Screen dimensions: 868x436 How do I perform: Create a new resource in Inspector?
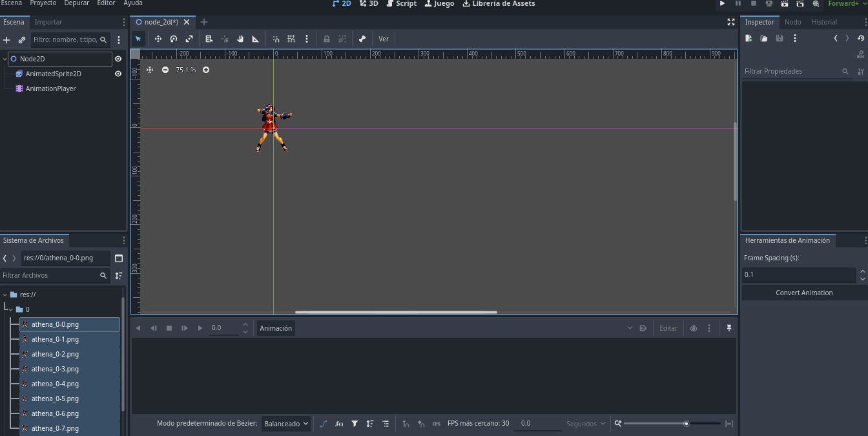pyautogui.click(x=749, y=39)
